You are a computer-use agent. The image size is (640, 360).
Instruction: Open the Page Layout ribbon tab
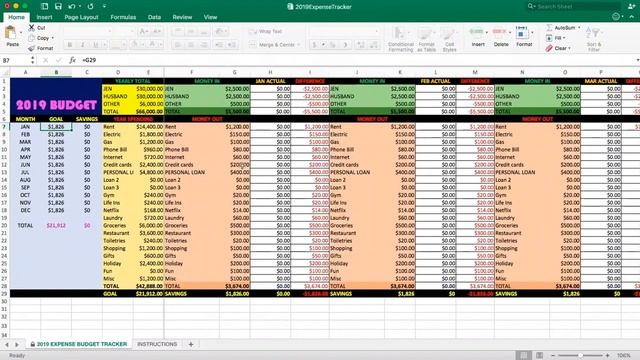tap(81, 17)
